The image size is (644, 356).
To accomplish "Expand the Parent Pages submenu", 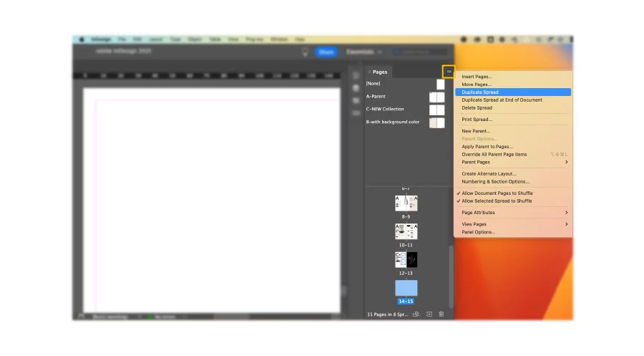I will click(x=512, y=162).
